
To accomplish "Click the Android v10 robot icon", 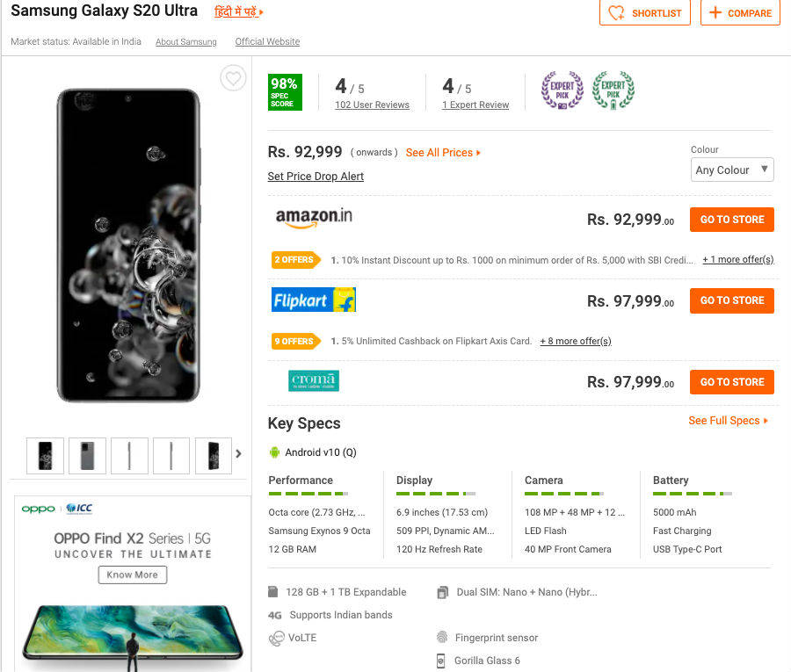I will point(275,452).
